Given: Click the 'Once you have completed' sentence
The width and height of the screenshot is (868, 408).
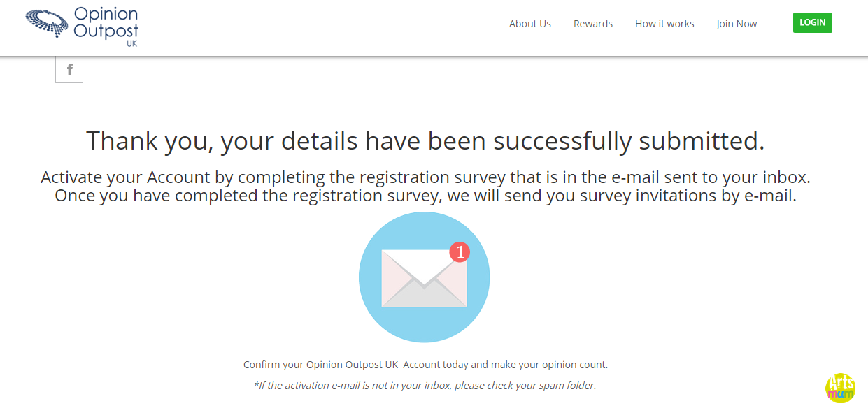Looking at the screenshot, I should 425,195.
